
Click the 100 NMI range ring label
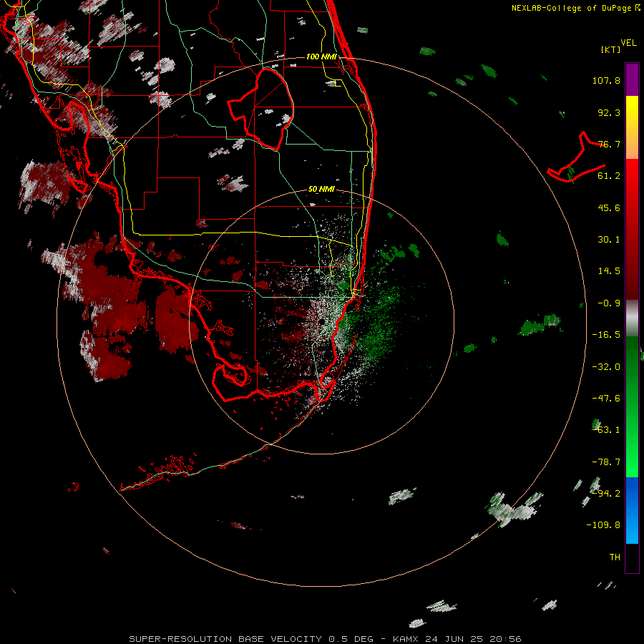point(321,57)
